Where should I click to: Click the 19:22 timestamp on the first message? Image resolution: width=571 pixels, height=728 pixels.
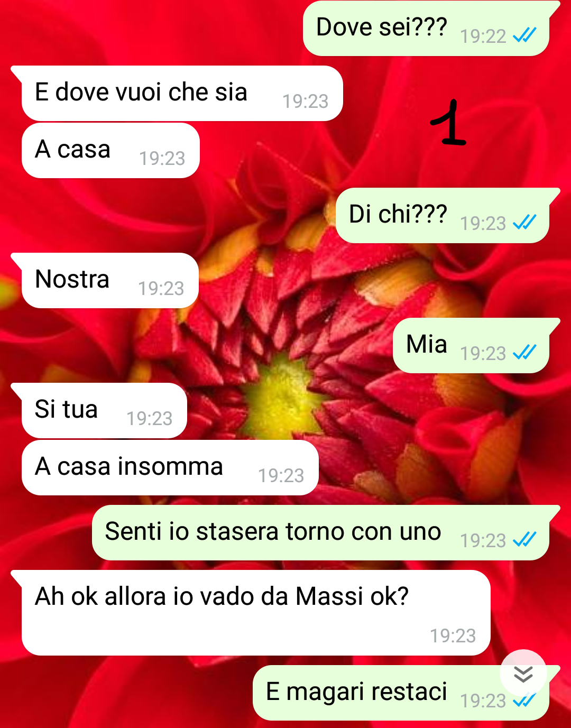[x=483, y=36]
